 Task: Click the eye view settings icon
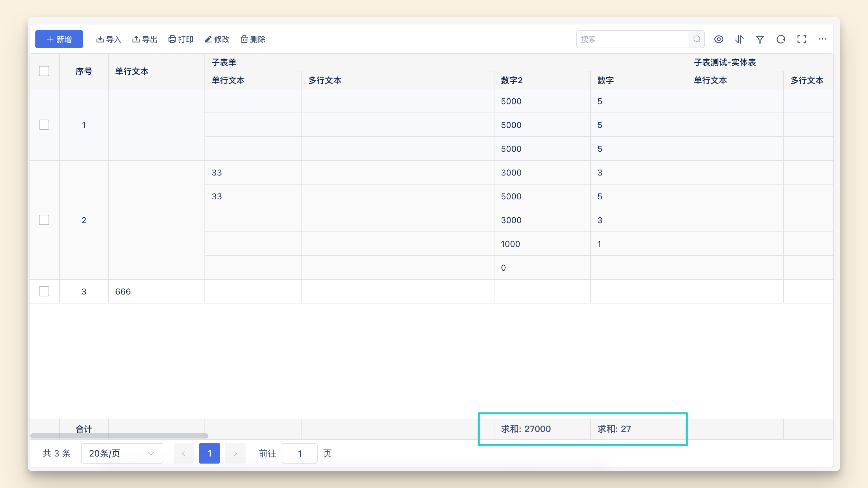(719, 39)
